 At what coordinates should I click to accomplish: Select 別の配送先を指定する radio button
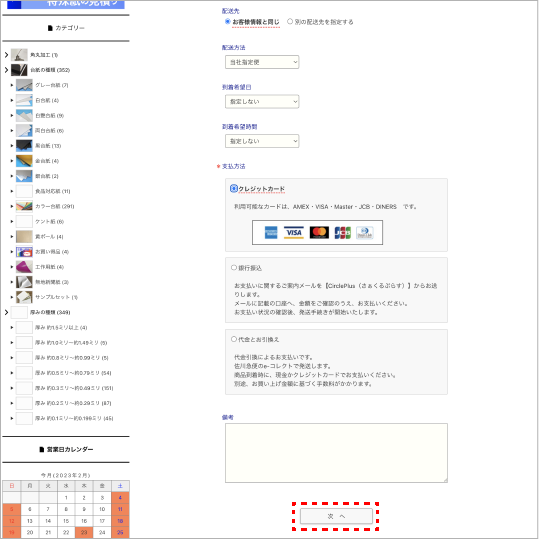(290, 22)
